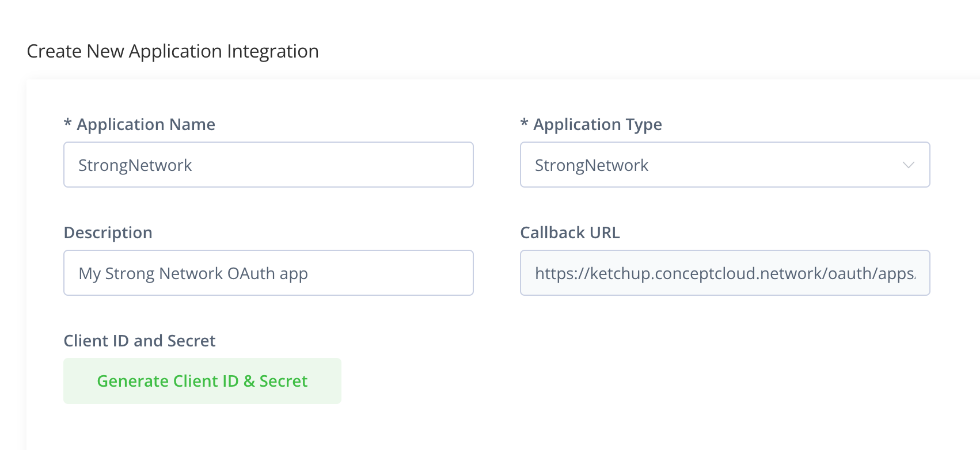Click the Generate Client ID & Secret button
This screenshot has height=450, width=980.
tap(202, 380)
